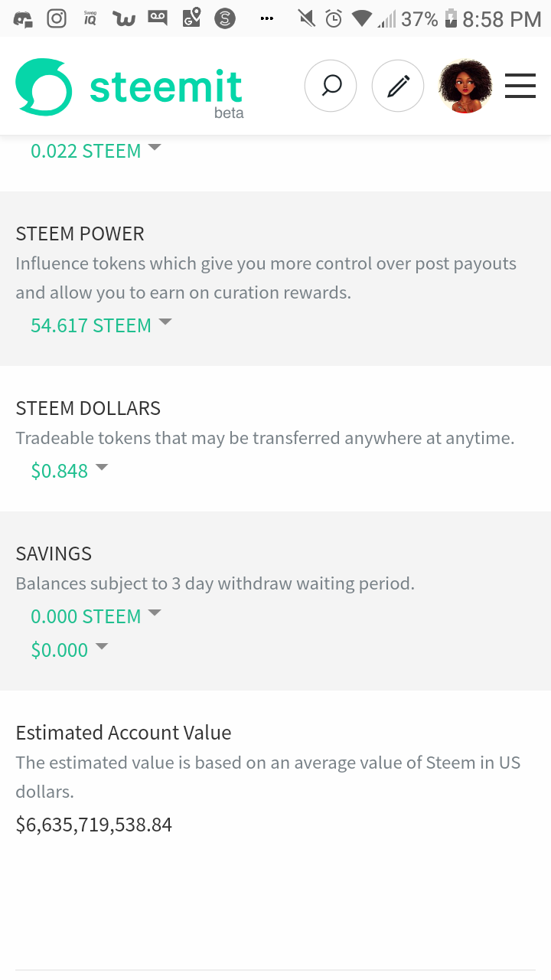Tap the three-dots notification overflow icon
This screenshot has width=551, height=980.
(266, 18)
